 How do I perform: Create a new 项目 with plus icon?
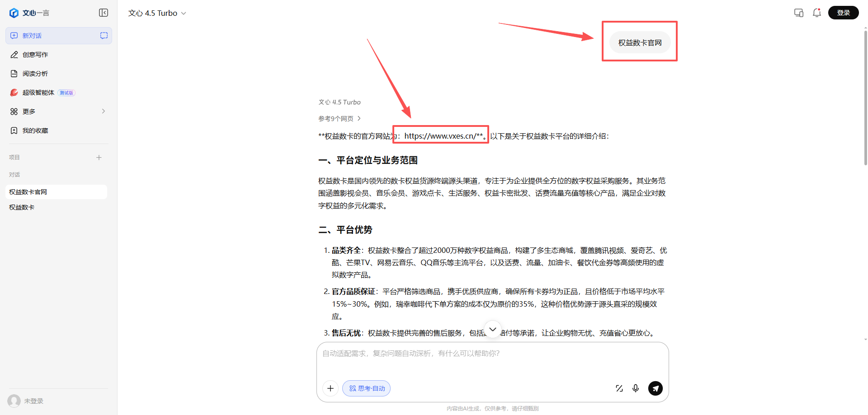[99, 157]
